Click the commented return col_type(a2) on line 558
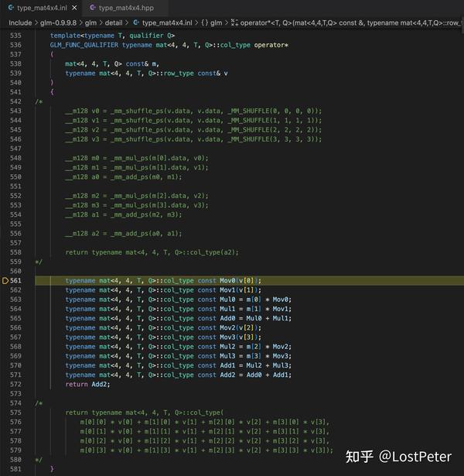464x476 pixels. pyautogui.click(x=152, y=252)
